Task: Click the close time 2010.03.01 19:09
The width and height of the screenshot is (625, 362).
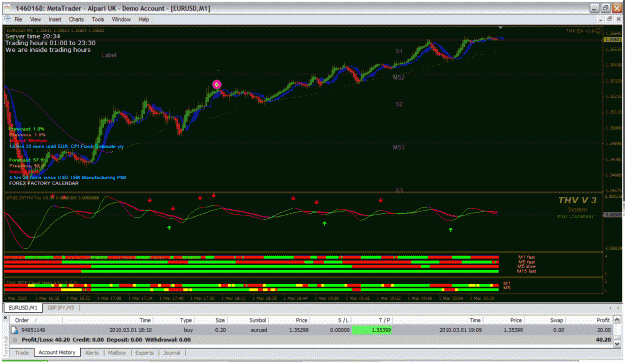Action: pos(460,330)
